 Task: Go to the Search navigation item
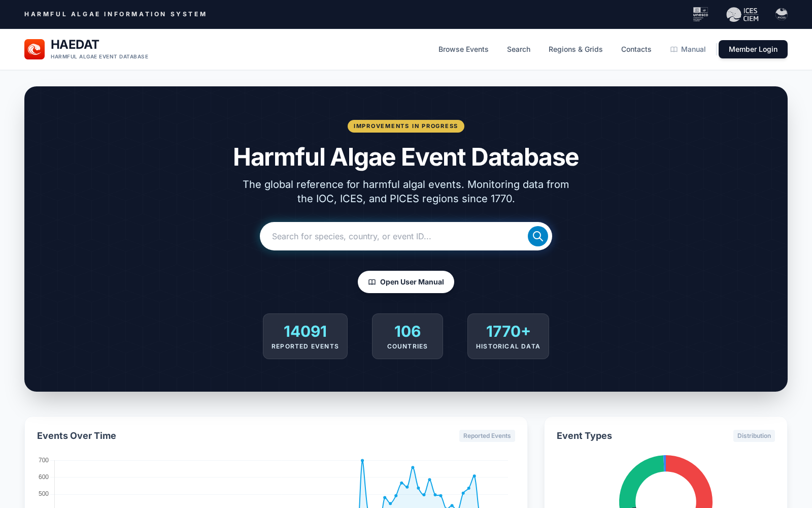tap(519, 49)
